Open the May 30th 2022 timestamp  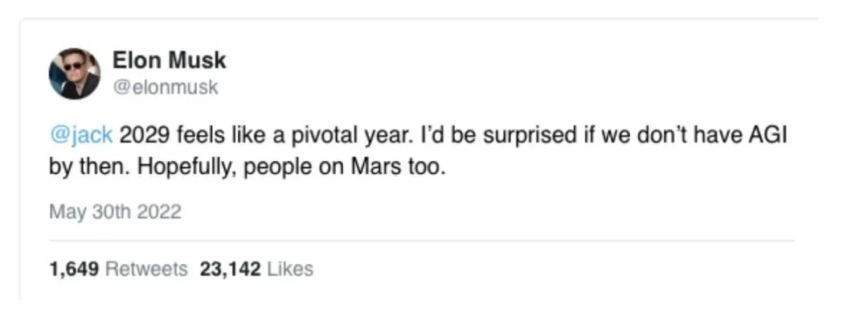[115, 212]
